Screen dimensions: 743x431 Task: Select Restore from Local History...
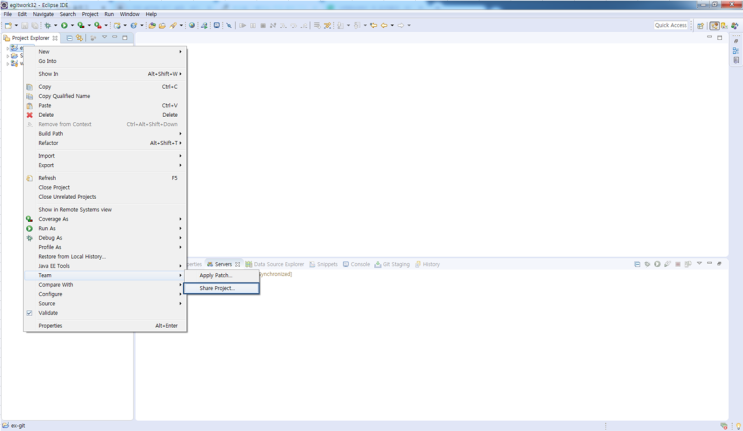105,257
